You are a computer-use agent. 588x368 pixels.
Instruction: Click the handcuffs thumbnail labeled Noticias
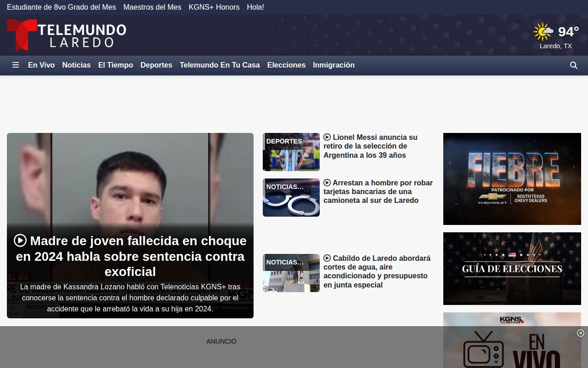point(291,198)
